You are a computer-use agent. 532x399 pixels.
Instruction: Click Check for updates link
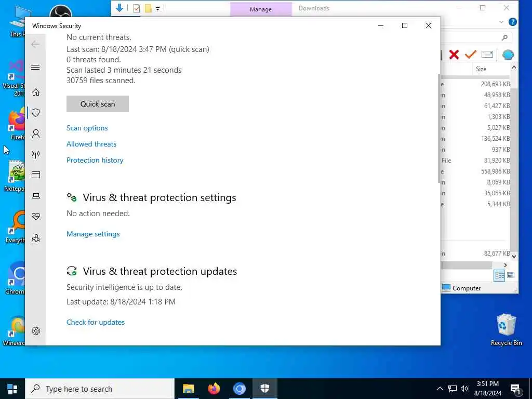tap(96, 322)
